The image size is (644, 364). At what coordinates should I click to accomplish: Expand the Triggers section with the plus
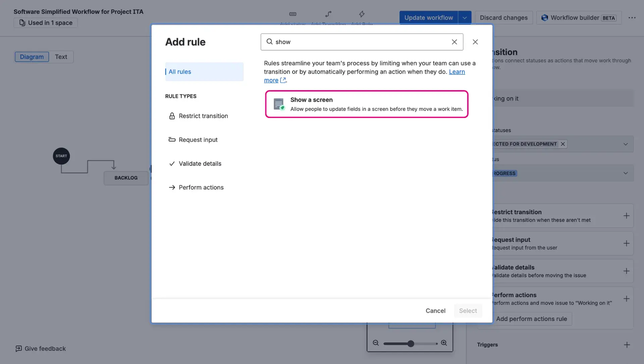[627, 345]
